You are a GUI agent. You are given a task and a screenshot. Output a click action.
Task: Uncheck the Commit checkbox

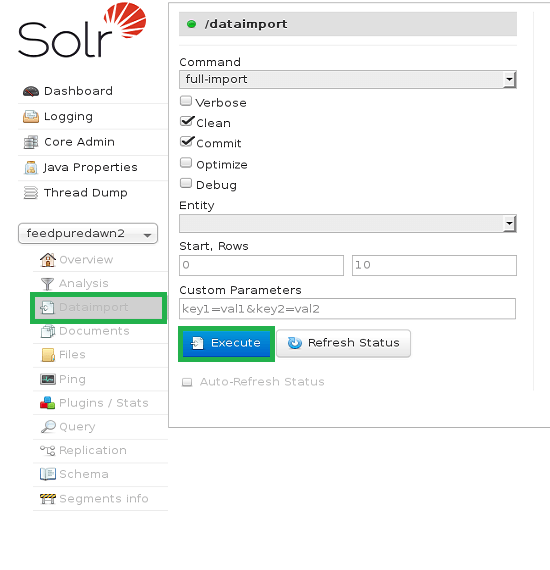pyautogui.click(x=186, y=141)
